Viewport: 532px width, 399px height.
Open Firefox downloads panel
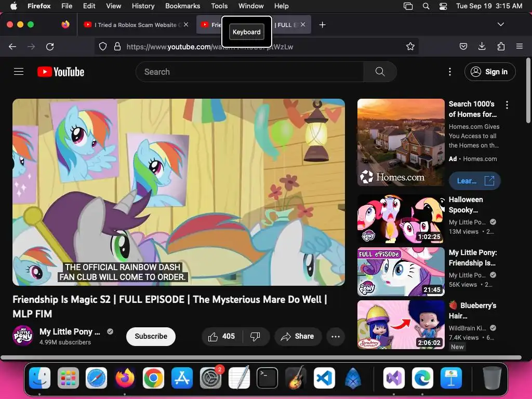pyautogui.click(x=482, y=46)
